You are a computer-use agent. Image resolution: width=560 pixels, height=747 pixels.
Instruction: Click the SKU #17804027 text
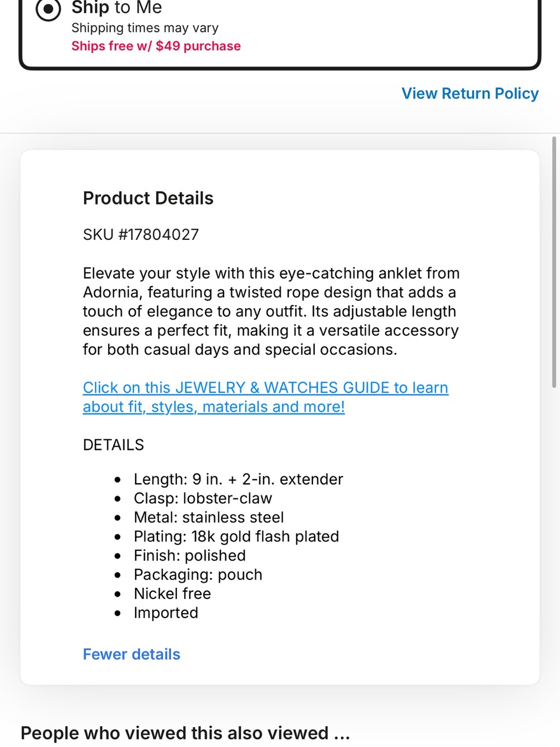coord(141,234)
